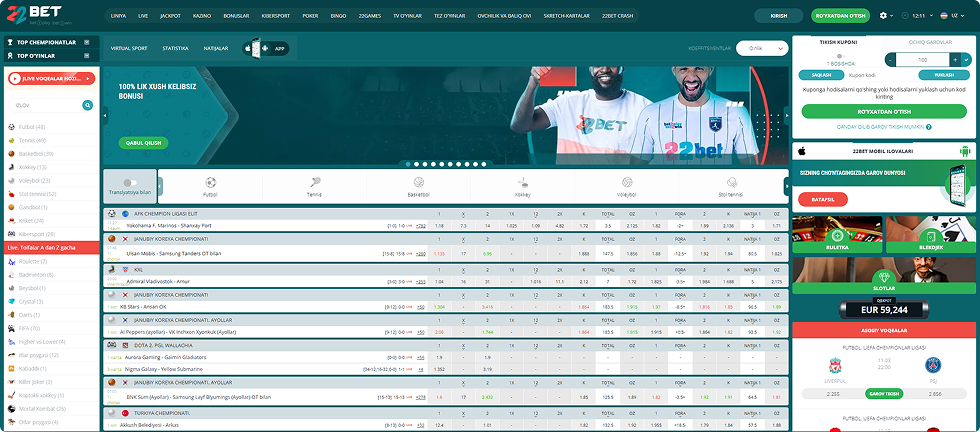This screenshot has height=432, width=980.
Task: Collapse the Top O'yinlar section
Action: (86, 56)
